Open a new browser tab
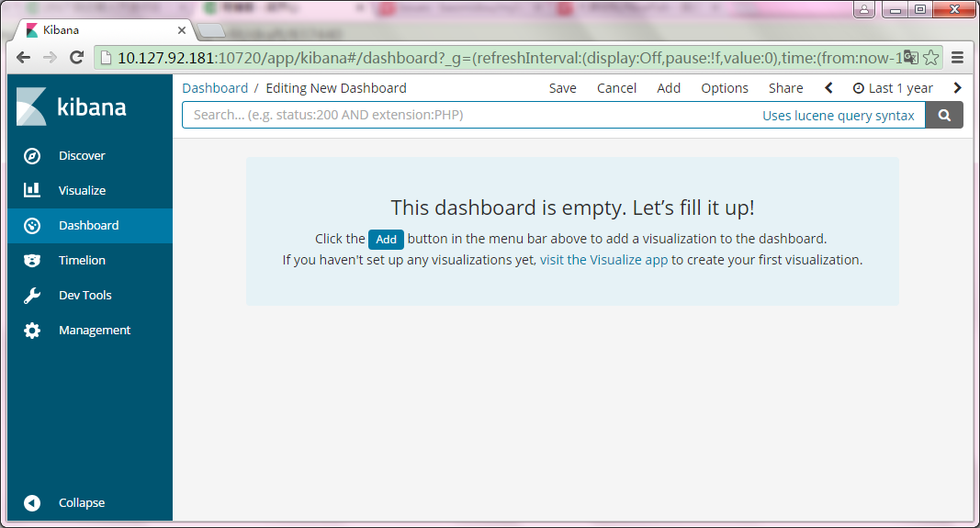The height and width of the screenshot is (528, 980). coord(211,30)
